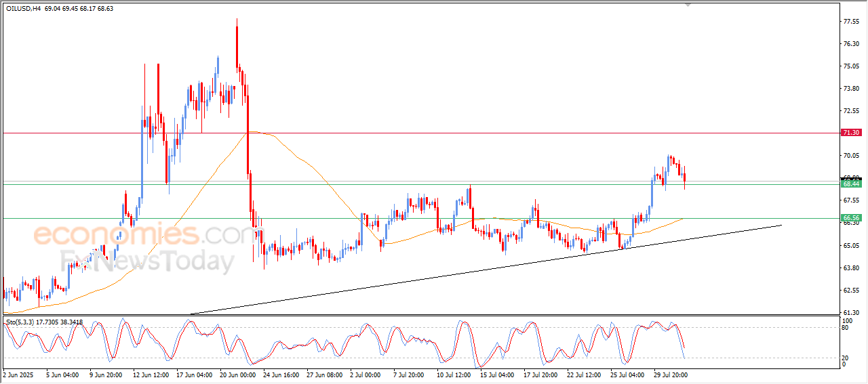Click the 5 Jun 04:00 time label
868x384 pixels.
[x=62, y=374]
